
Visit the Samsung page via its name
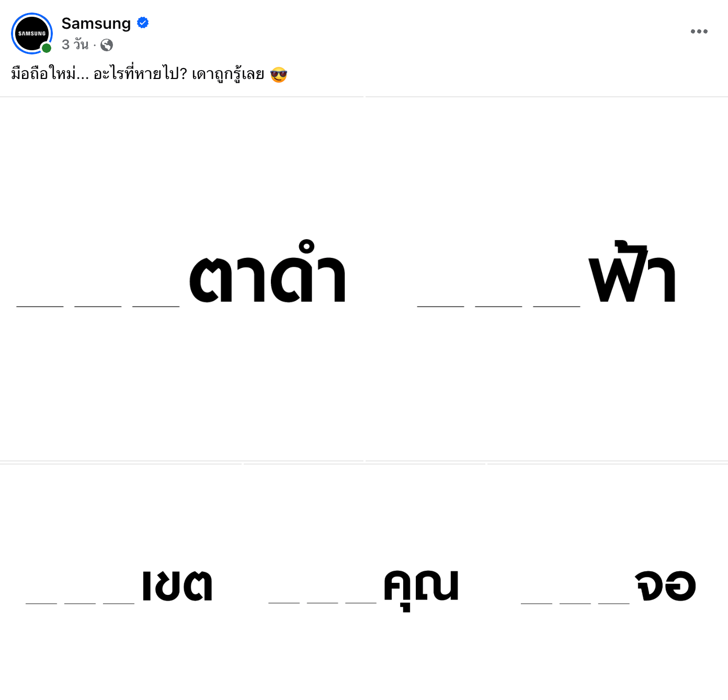pos(96,24)
